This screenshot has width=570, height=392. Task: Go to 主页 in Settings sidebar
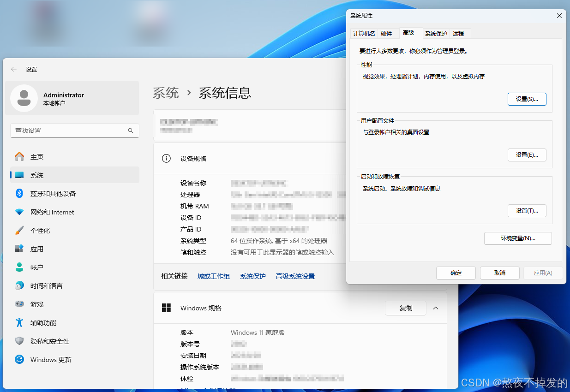coord(37,156)
